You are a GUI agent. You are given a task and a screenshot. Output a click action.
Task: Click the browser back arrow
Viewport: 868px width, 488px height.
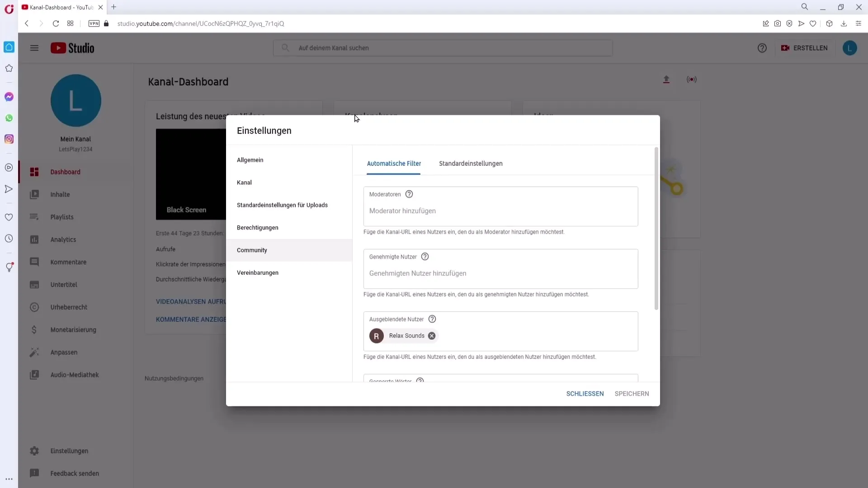tap(27, 23)
